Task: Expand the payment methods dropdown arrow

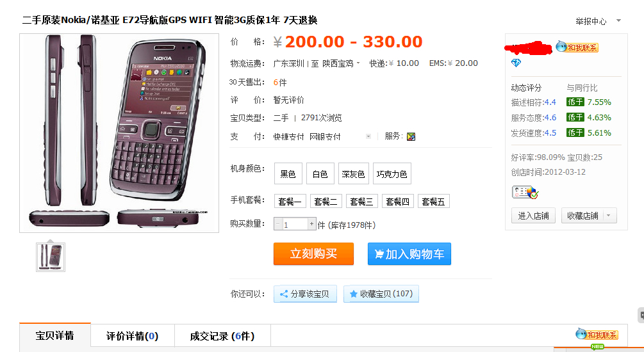Action: tap(368, 136)
